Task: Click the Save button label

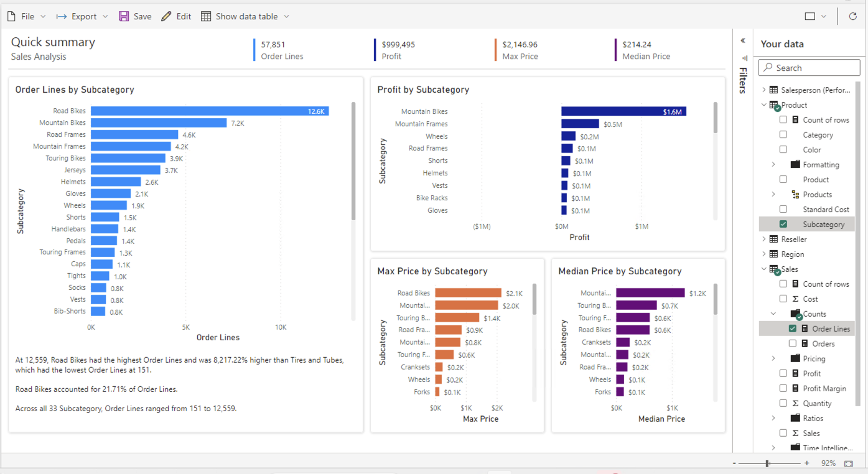Action: tap(142, 17)
